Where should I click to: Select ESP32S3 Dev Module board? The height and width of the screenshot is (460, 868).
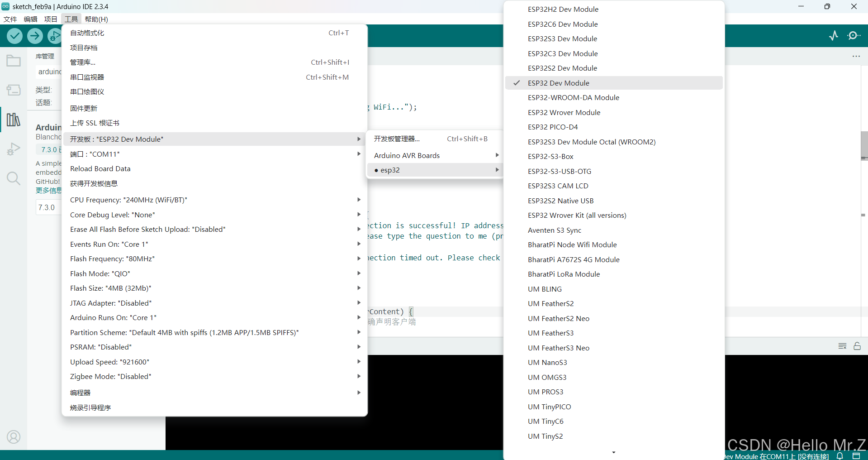(614, 38)
